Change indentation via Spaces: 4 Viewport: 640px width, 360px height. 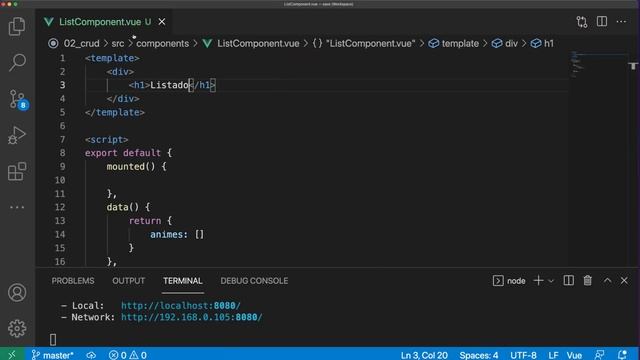[478, 355]
